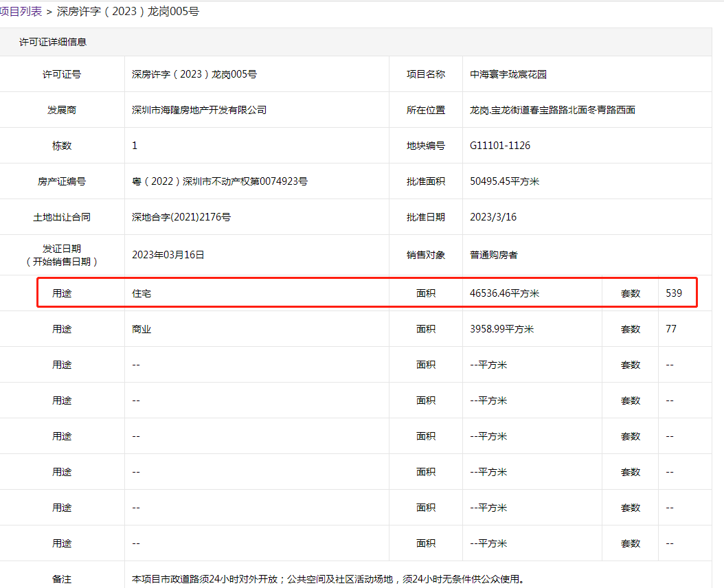Select the 地块编号 label cell
The width and height of the screenshot is (724, 588).
426,146
